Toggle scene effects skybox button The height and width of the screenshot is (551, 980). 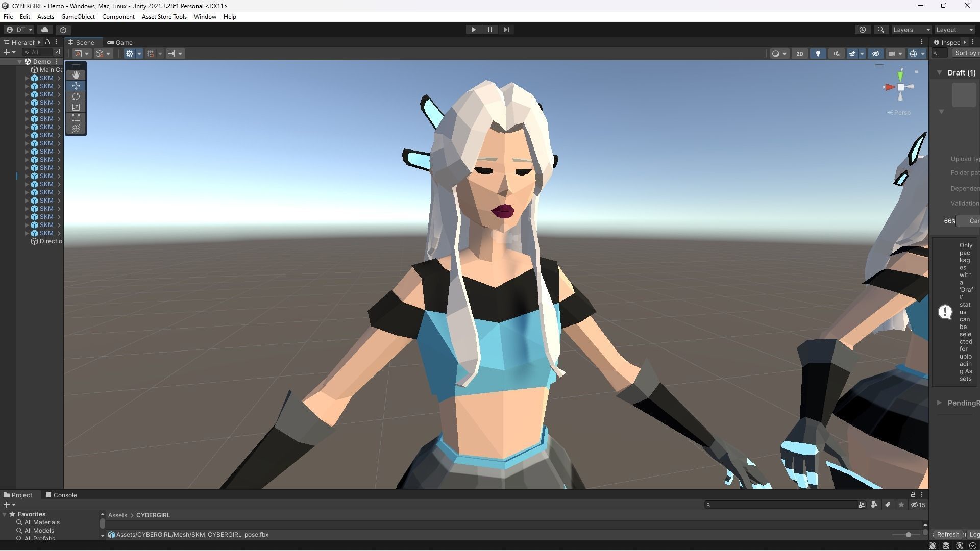tap(852, 54)
